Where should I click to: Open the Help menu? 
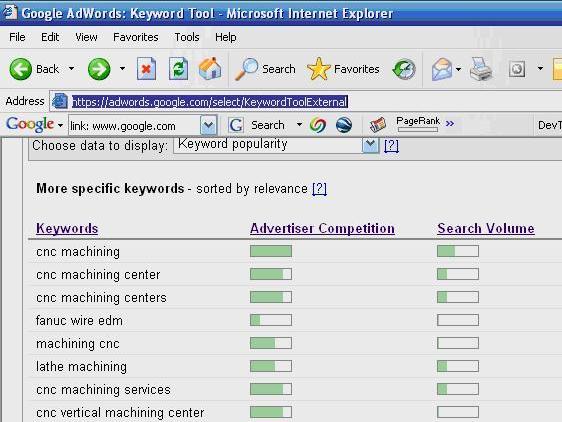tap(225, 37)
